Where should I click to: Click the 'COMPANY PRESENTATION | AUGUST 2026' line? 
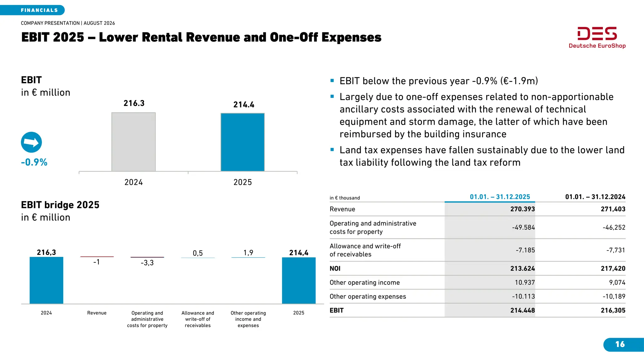pyautogui.click(x=68, y=23)
